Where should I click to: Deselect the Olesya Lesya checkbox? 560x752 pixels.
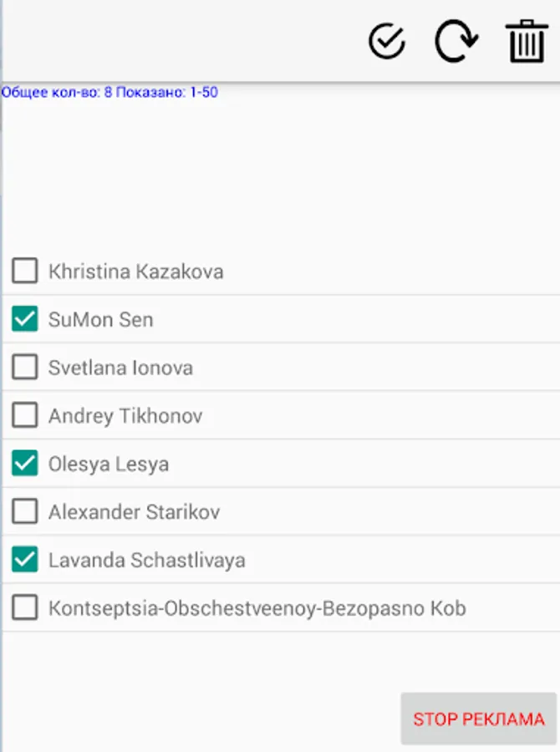point(25,463)
